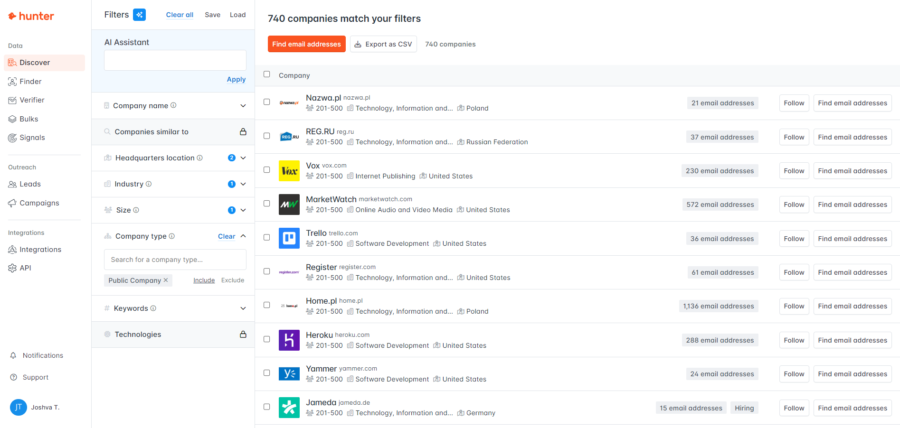The height and width of the screenshot is (428, 900).
Task: Click the Vox company logo
Action: click(289, 171)
